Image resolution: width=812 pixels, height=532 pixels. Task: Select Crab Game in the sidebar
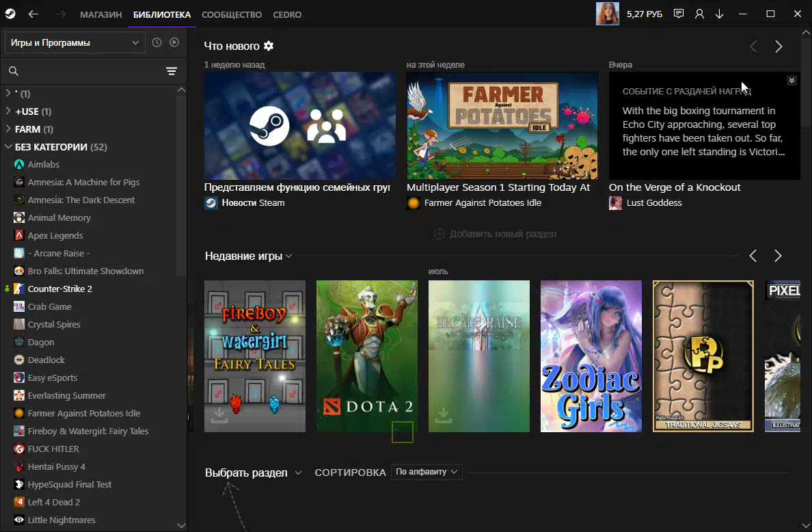coord(49,306)
